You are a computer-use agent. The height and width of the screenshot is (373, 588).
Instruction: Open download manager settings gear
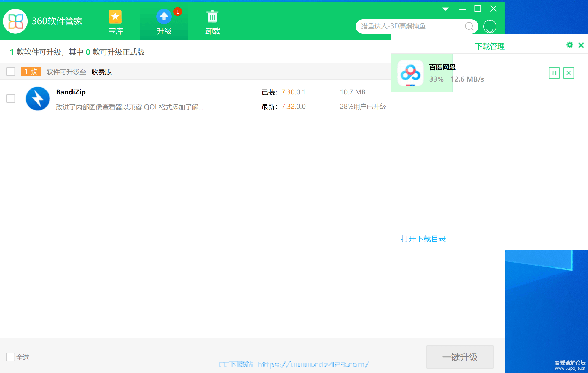tap(570, 45)
